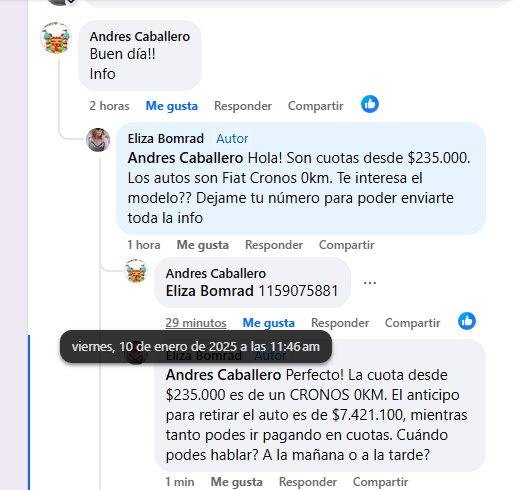Viewport: 513px width, 490px height.
Task: Click Compartir under the 1 min reply
Action: pyautogui.click(x=381, y=482)
